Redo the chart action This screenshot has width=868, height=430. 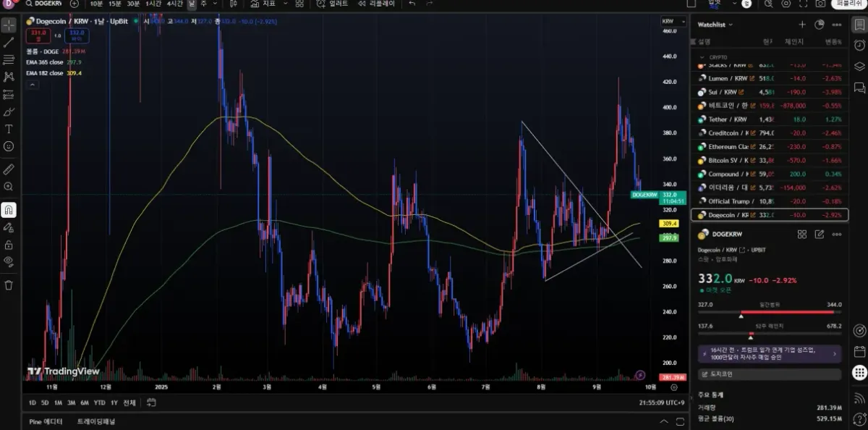[x=430, y=4]
